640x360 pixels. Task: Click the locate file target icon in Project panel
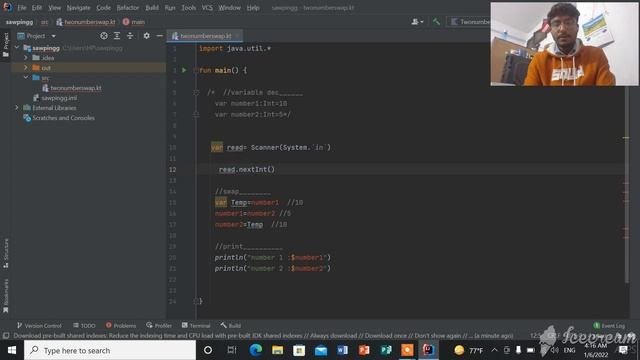pyautogui.click(x=104, y=36)
